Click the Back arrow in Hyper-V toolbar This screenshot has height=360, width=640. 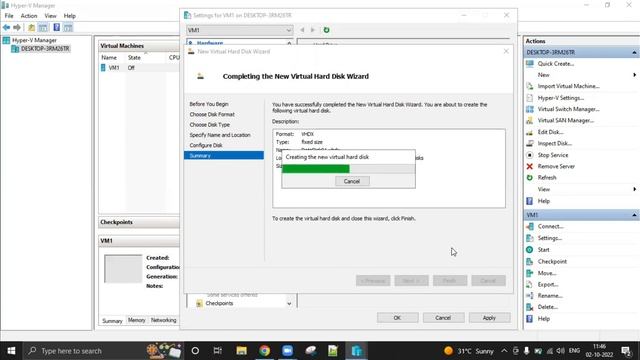click(x=7, y=27)
